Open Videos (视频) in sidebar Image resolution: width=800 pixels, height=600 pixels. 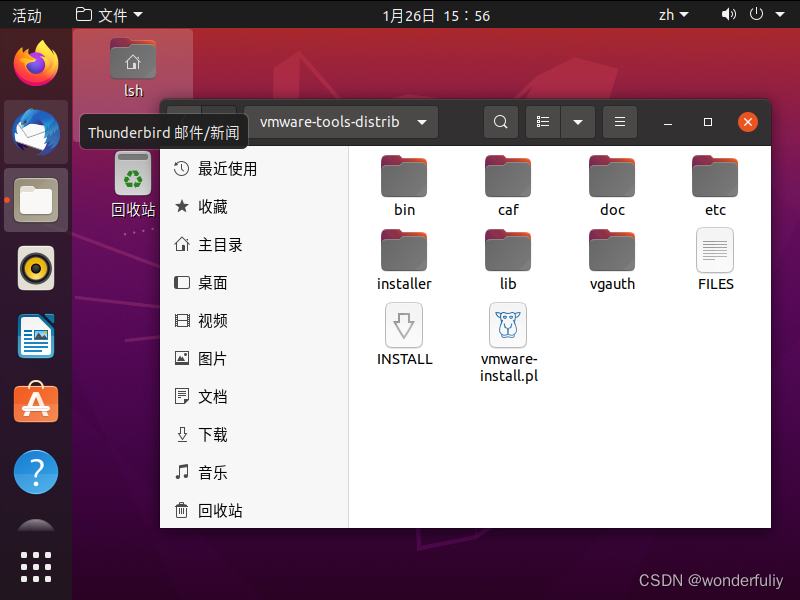(254, 321)
